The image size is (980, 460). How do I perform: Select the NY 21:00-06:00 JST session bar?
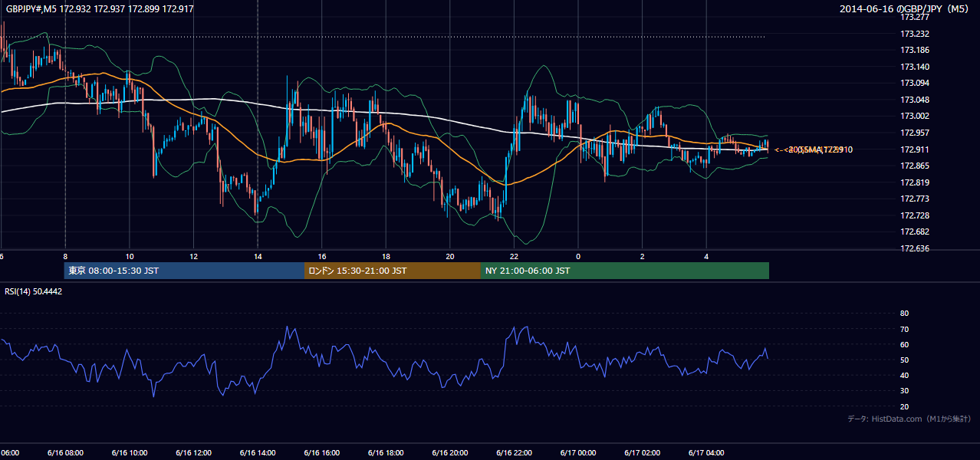coord(625,271)
